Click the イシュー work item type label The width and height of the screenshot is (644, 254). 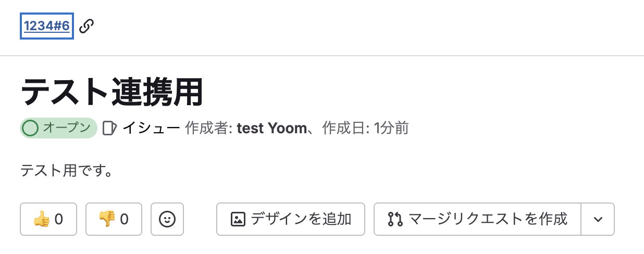tap(151, 128)
